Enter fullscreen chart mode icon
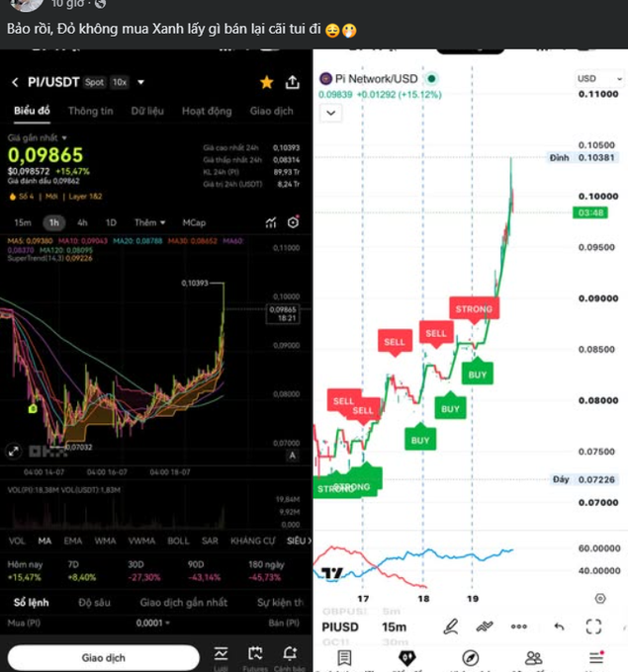Image resolution: width=628 pixels, height=672 pixels. pos(593,627)
